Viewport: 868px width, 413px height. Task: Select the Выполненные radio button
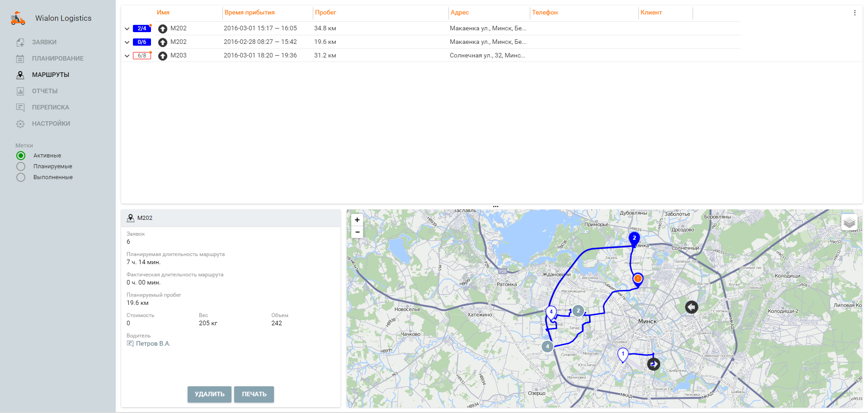(x=21, y=177)
